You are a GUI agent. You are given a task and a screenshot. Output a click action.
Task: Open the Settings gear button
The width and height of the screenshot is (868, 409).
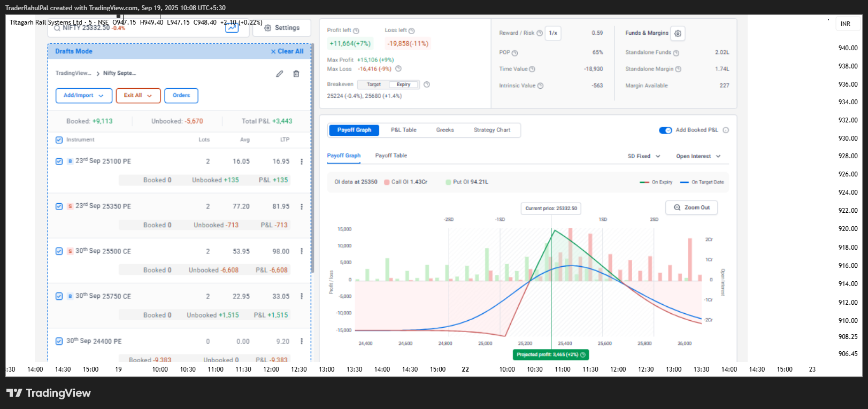coord(282,28)
